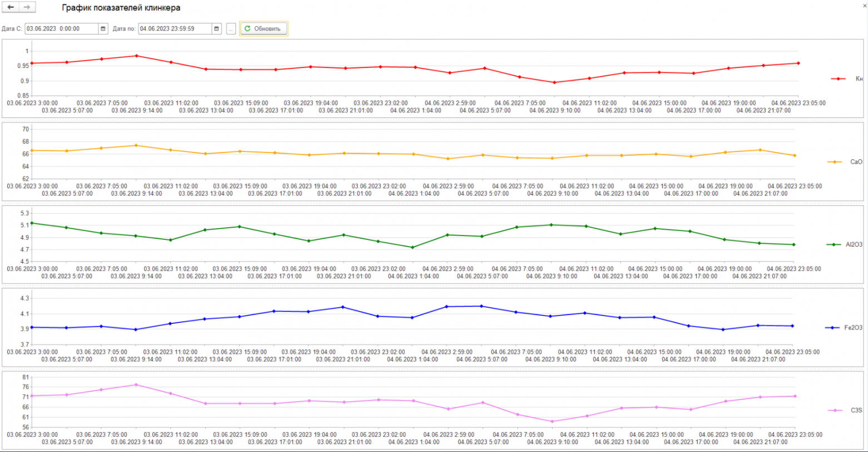Click the title График показателей клинкера
The height and width of the screenshot is (452, 868).
point(121,8)
